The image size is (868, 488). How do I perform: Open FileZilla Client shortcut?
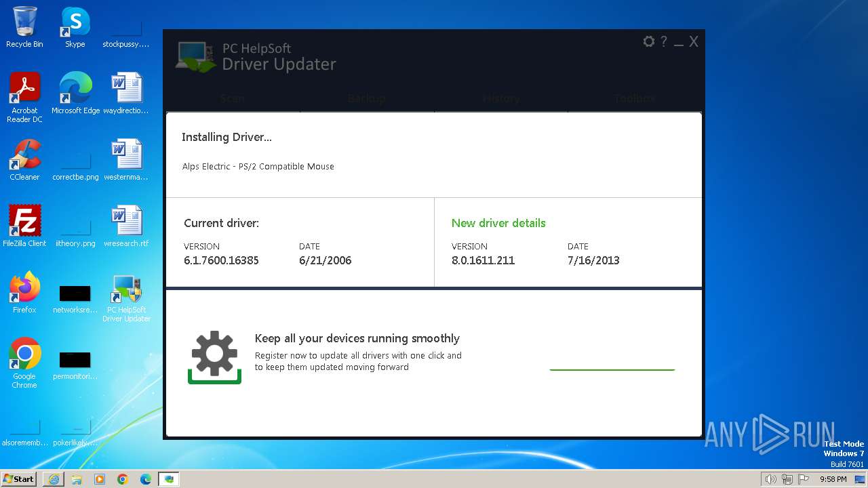[x=24, y=226]
